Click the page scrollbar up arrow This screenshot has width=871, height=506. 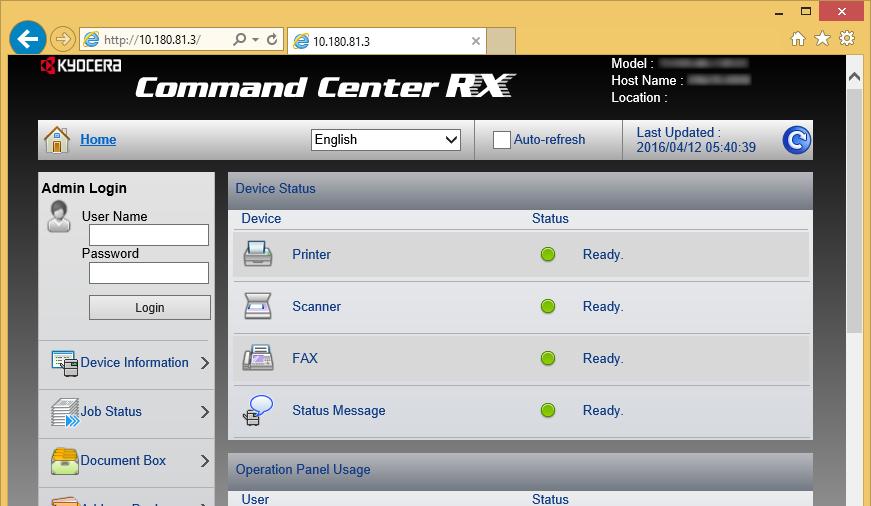pyautogui.click(x=854, y=78)
